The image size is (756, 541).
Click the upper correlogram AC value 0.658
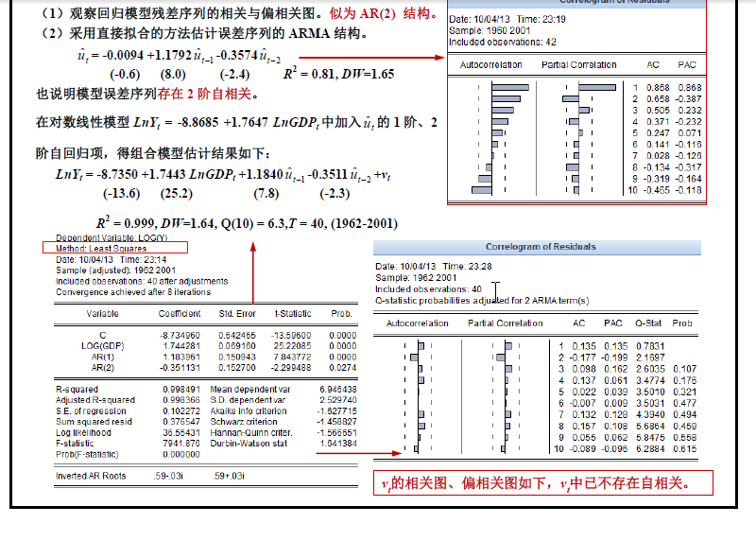pyautogui.click(x=658, y=99)
